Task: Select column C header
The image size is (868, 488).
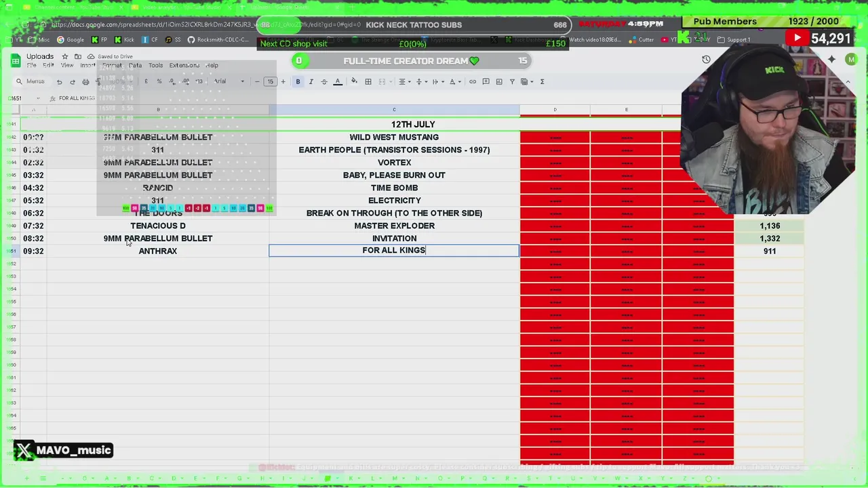Action: point(394,110)
